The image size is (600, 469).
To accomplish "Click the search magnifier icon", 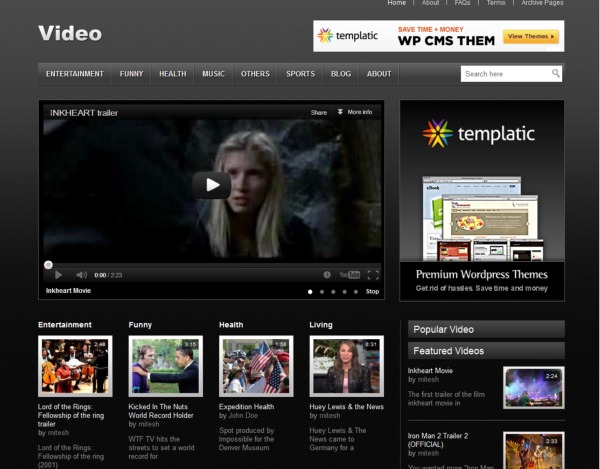I will pyautogui.click(x=556, y=73).
